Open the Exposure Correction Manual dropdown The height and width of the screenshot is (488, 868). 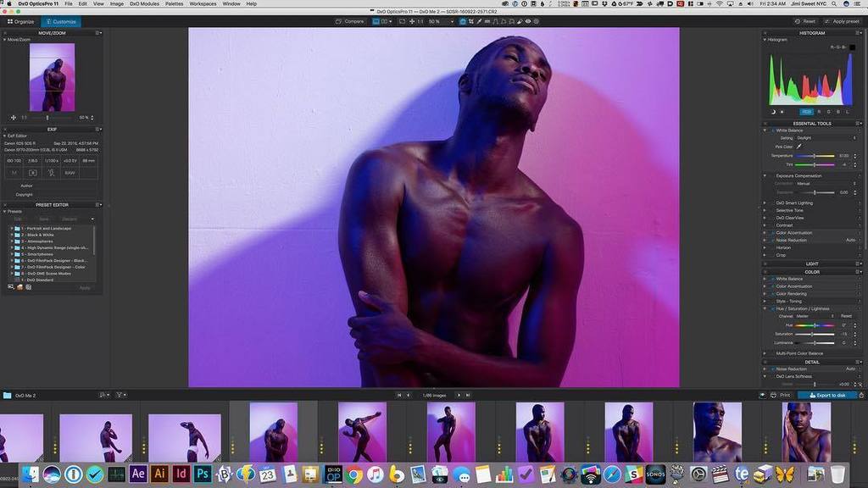coord(826,184)
